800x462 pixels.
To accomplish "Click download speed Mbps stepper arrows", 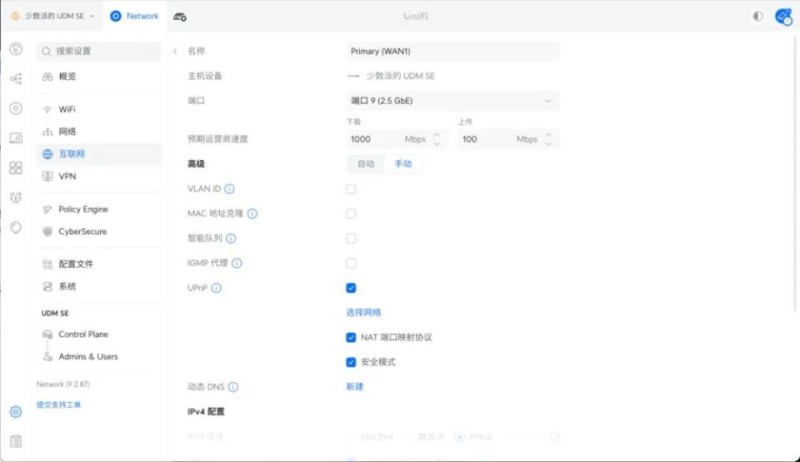I will tap(437, 139).
